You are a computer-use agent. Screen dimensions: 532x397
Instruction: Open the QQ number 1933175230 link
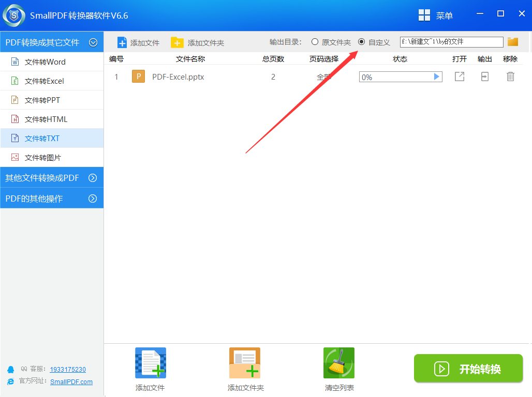tap(68, 369)
